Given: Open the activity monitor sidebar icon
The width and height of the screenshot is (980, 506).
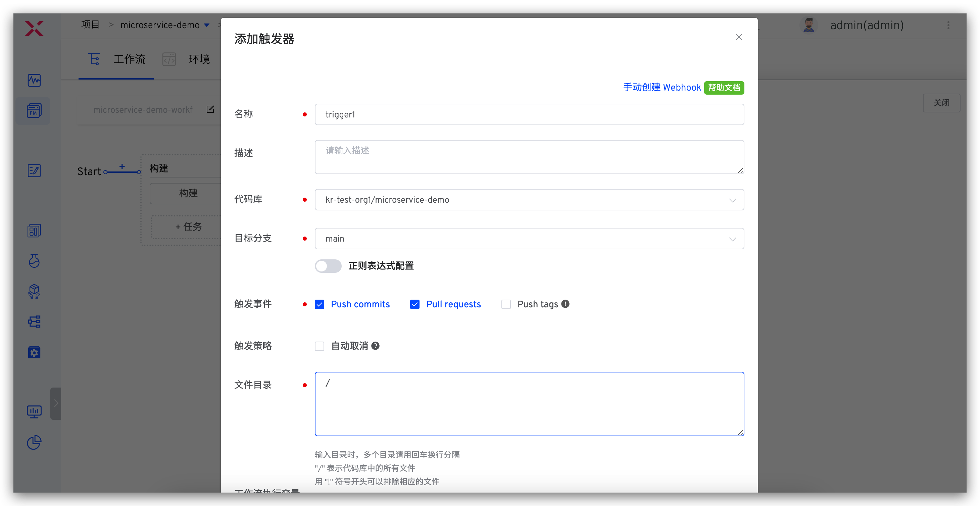Looking at the screenshot, I should (34, 80).
